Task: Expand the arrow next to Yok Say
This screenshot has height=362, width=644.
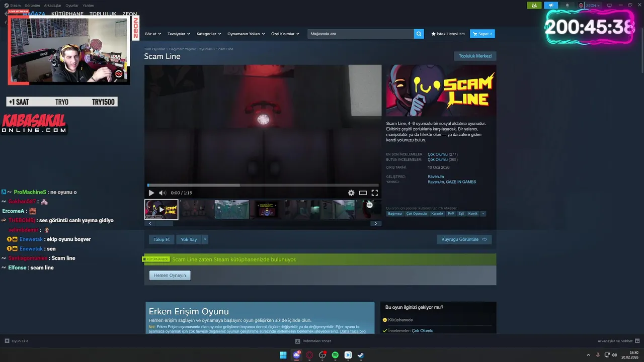Action: click(x=205, y=239)
